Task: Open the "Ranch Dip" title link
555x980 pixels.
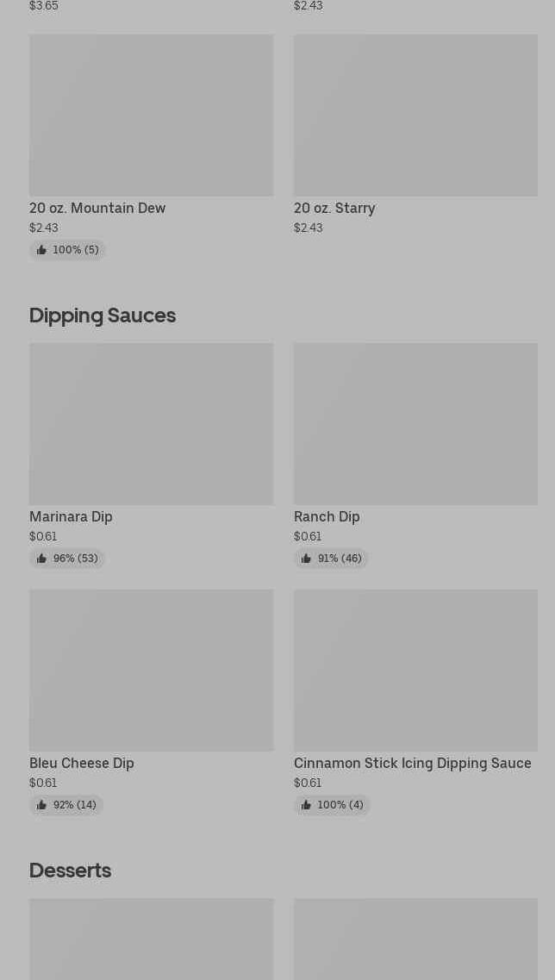Action: click(x=327, y=516)
